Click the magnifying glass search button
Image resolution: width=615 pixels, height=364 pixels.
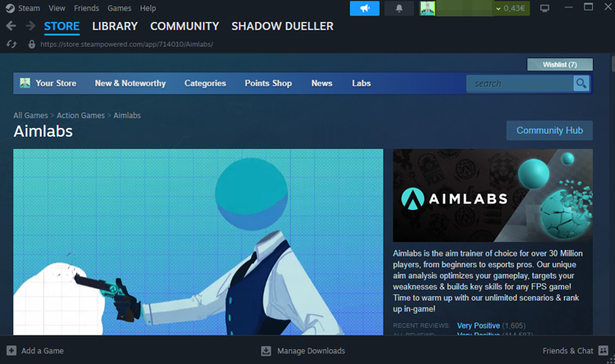581,84
